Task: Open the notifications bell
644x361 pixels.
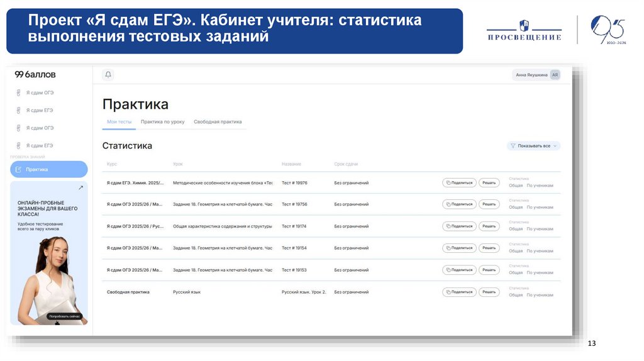Action: [x=108, y=75]
